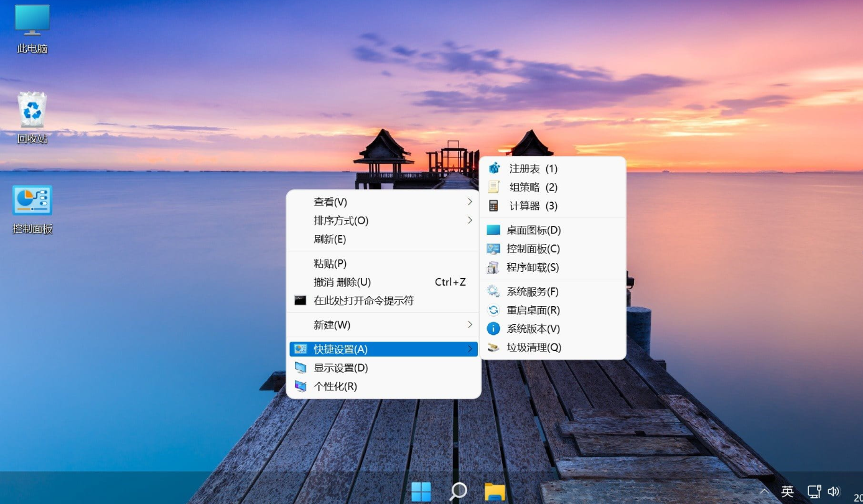Open the Windows Start button
The height and width of the screenshot is (504, 863).
point(421,491)
